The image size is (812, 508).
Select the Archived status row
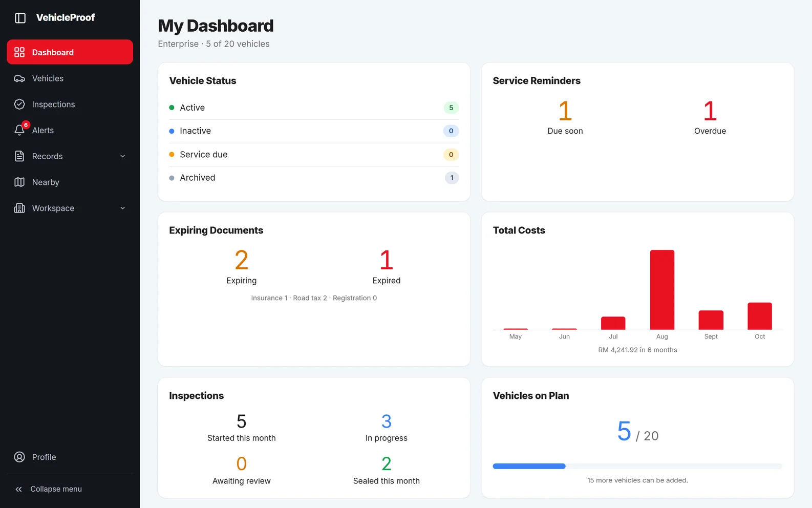[314, 178]
